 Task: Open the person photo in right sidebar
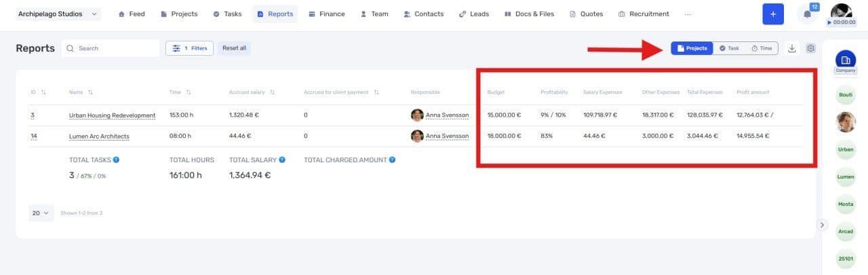pyautogui.click(x=846, y=122)
